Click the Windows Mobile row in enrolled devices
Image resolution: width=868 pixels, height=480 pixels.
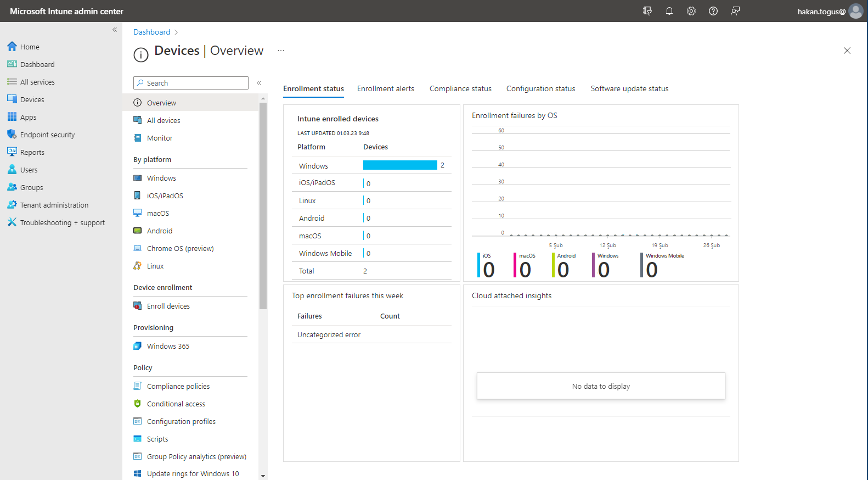[x=371, y=253]
